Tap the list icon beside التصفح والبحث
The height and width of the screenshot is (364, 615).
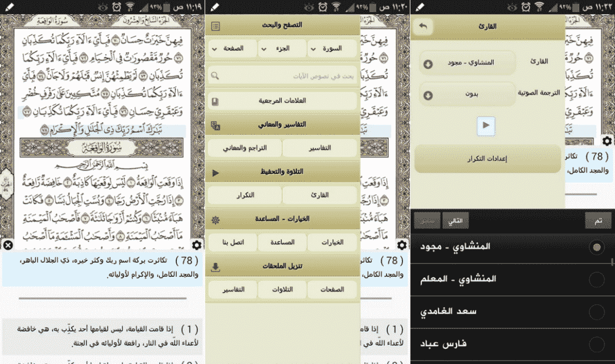(x=216, y=26)
